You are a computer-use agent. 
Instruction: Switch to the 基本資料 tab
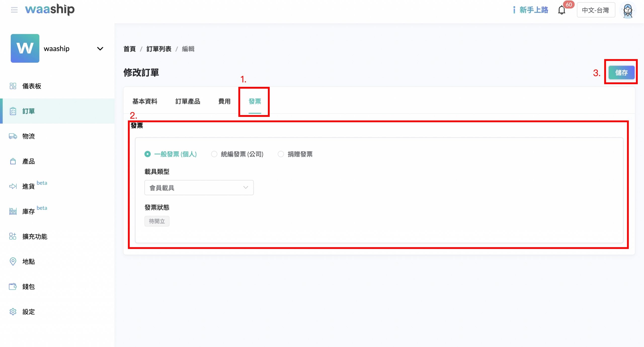click(x=145, y=101)
